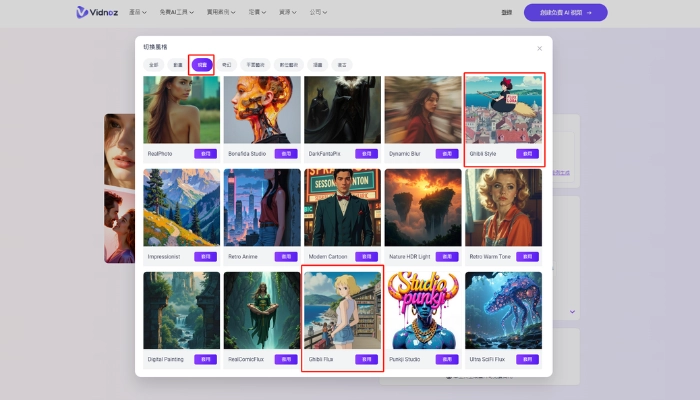This screenshot has width=700, height=400.
Task: Apply the Nature HDR Light style button
Action: (x=447, y=257)
